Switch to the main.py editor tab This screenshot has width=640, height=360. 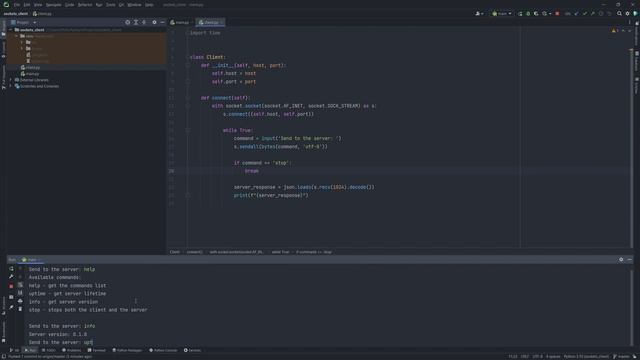click(181, 22)
